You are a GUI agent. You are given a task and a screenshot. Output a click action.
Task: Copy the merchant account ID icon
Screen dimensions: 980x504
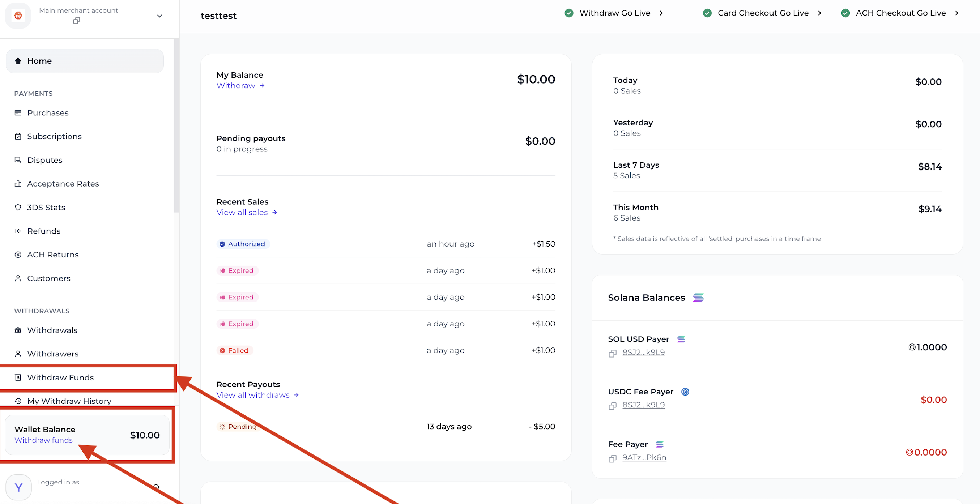[x=76, y=21]
